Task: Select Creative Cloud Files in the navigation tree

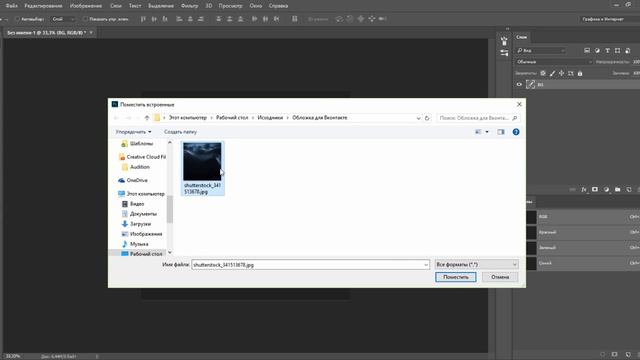Action: pos(143,157)
